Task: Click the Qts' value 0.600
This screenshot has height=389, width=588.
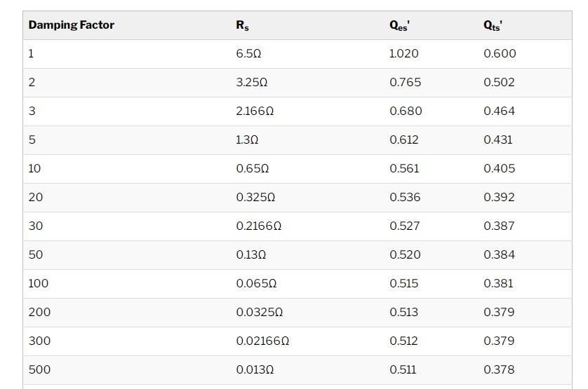Action: 500,53
